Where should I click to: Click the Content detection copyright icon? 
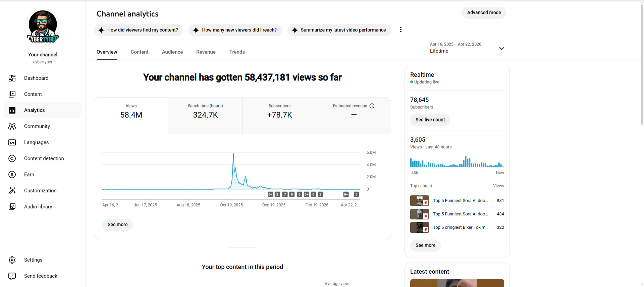point(12,158)
